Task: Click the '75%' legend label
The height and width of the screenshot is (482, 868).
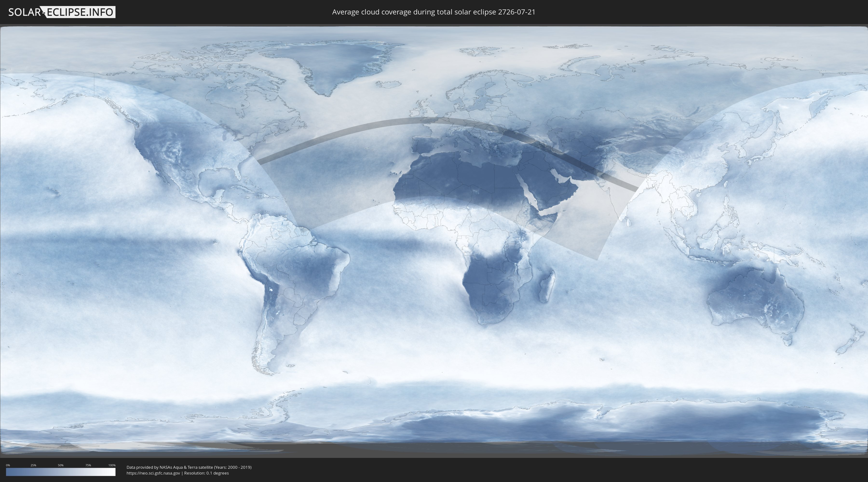Action: [x=88, y=465]
